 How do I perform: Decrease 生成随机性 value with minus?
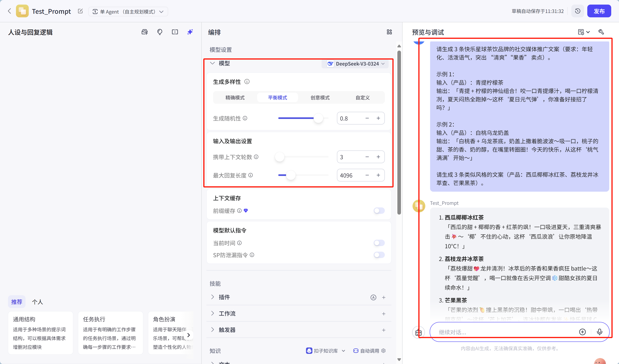367,118
